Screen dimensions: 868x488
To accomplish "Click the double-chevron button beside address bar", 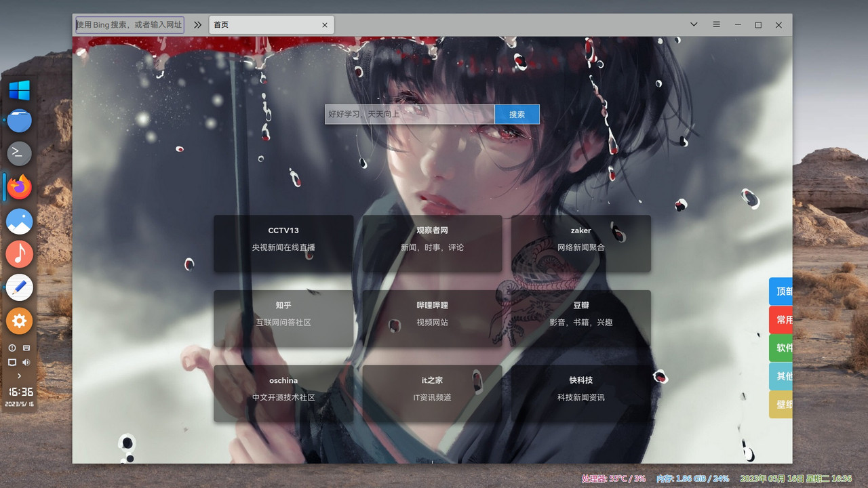I will coord(197,25).
